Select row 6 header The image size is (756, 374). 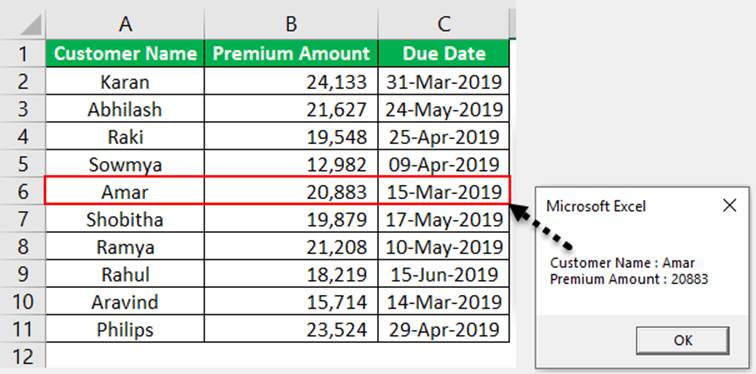22,192
